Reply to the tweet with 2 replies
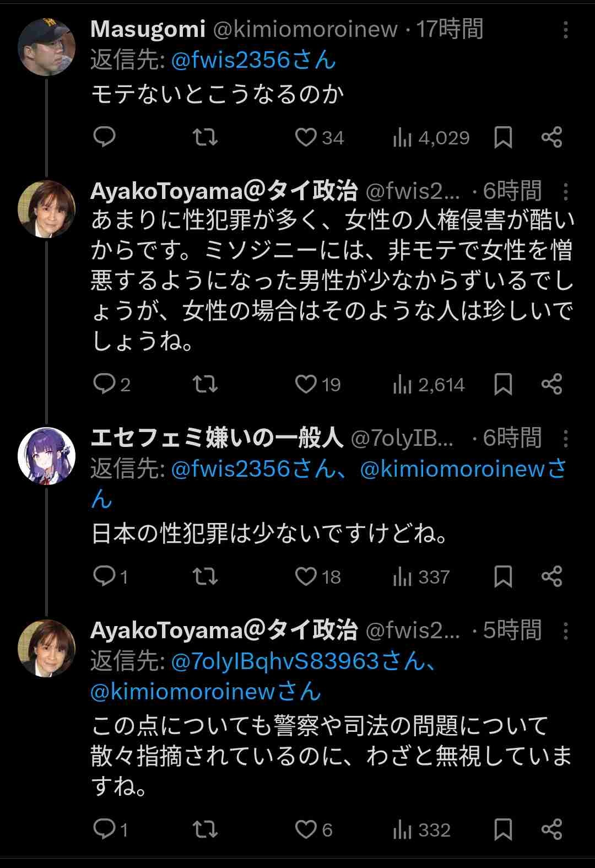The image size is (595, 868). [104, 384]
